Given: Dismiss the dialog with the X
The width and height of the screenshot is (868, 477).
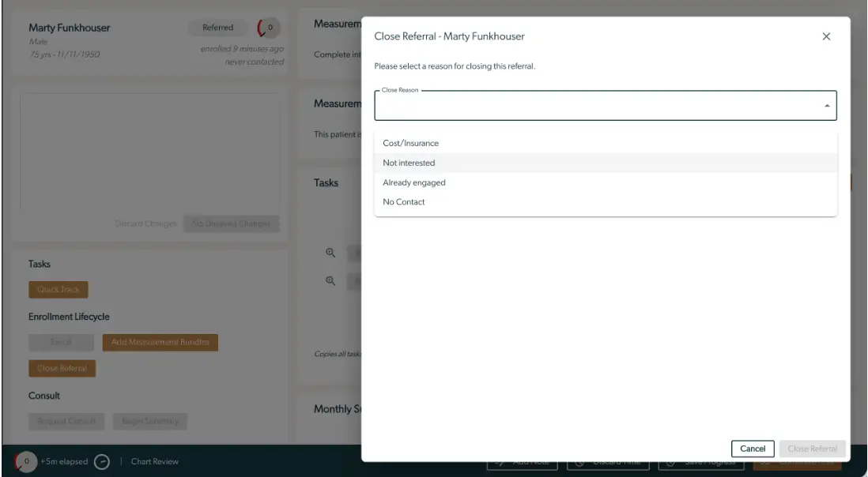Looking at the screenshot, I should [827, 36].
